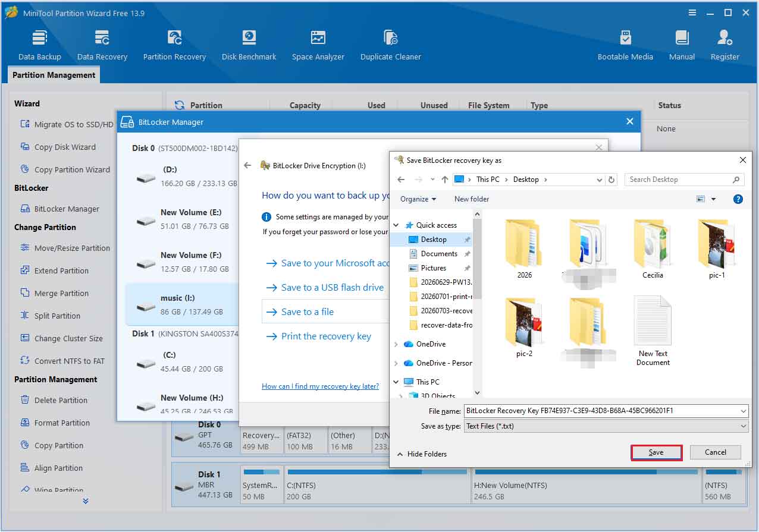Open the Data Recovery tool

(x=102, y=46)
